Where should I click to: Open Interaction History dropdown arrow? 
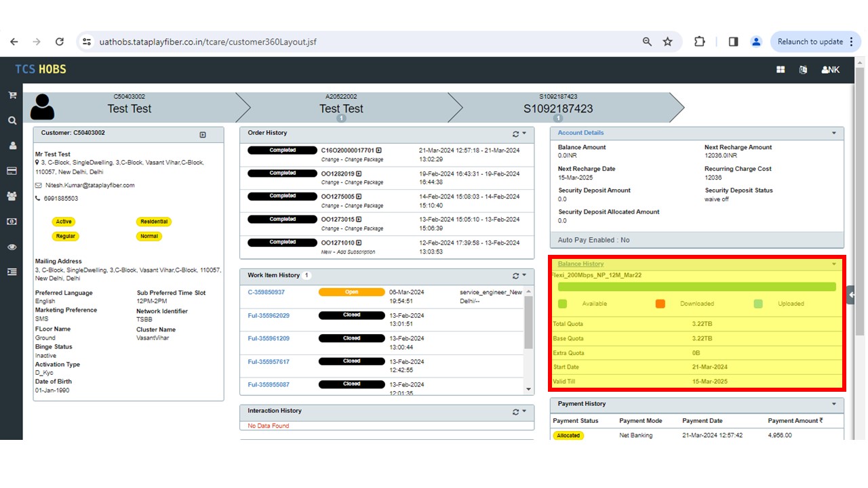pos(524,411)
